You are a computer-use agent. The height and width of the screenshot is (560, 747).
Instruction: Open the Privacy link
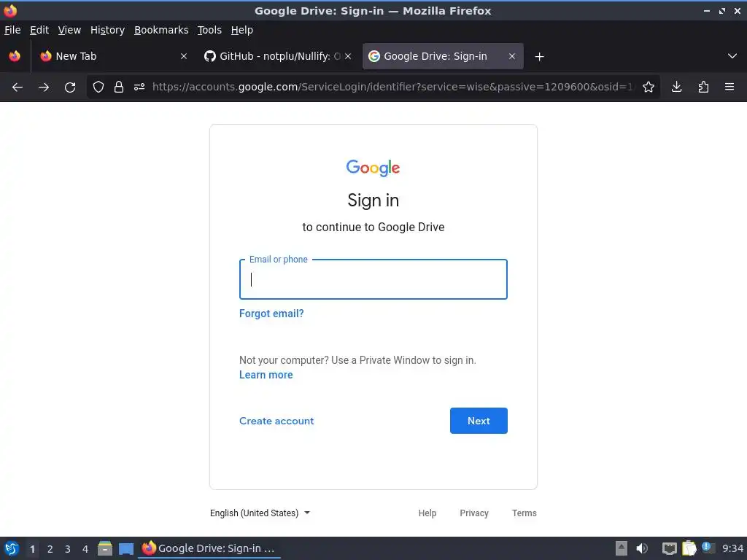pyautogui.click(x=474, y=513)
